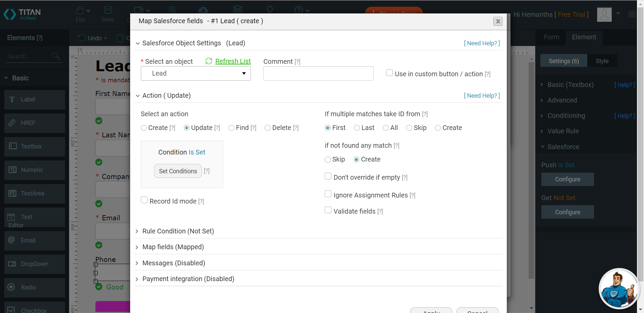The width and height of the screenshot is (644, 313).
Task: Click the Numeric element icon
Action: 12,170
